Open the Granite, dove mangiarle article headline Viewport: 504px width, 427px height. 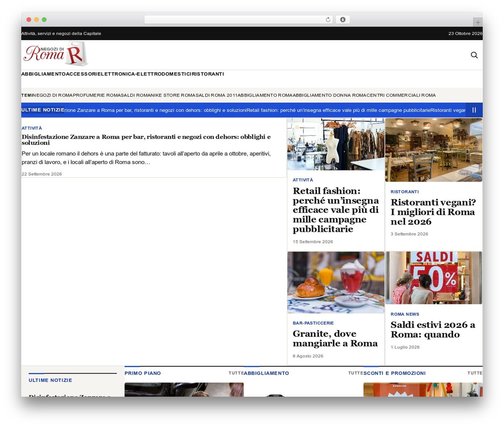(335, 338)
